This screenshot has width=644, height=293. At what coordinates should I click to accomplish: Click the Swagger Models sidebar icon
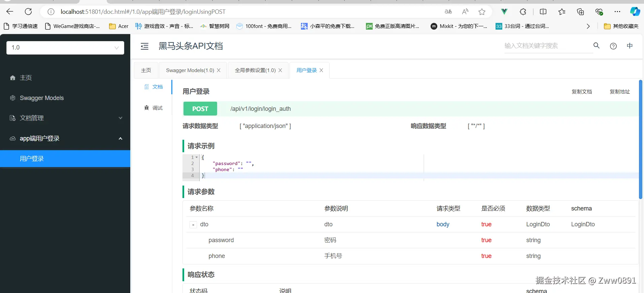13,98
